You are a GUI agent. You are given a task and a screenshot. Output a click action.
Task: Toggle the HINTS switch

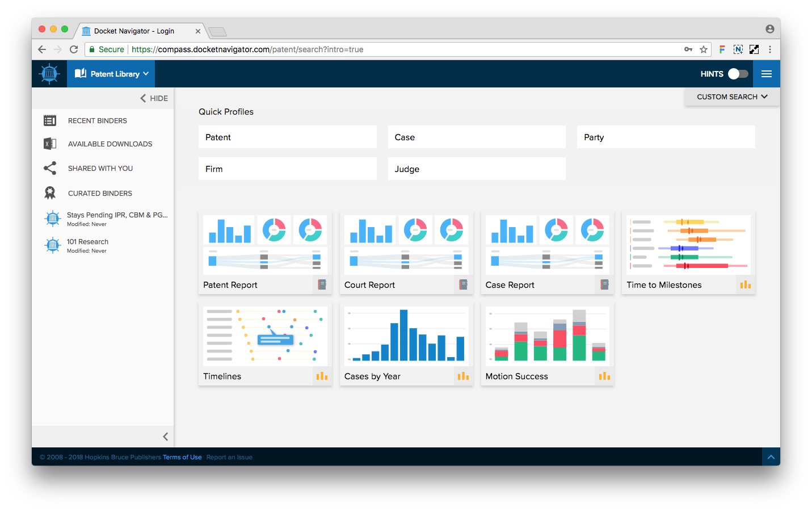point(738,74)
